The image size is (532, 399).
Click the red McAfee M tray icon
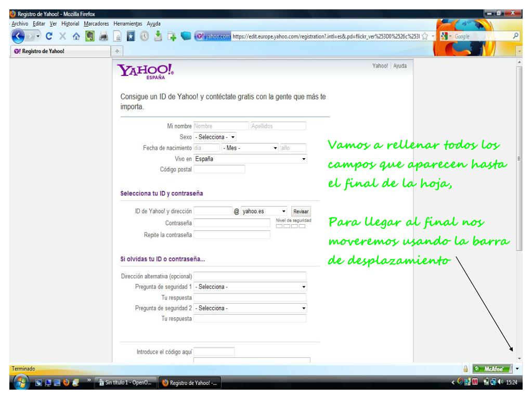(x=475, y=382)
